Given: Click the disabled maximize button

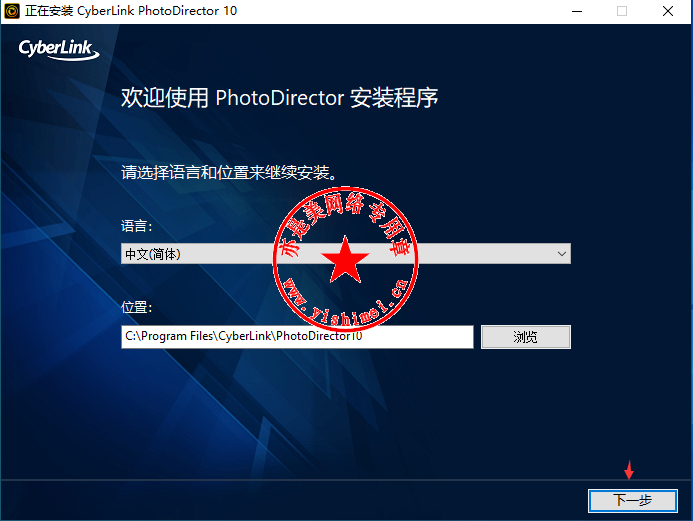Looking at the screenshot, I should pyautogui.click(x=622, y=11).
